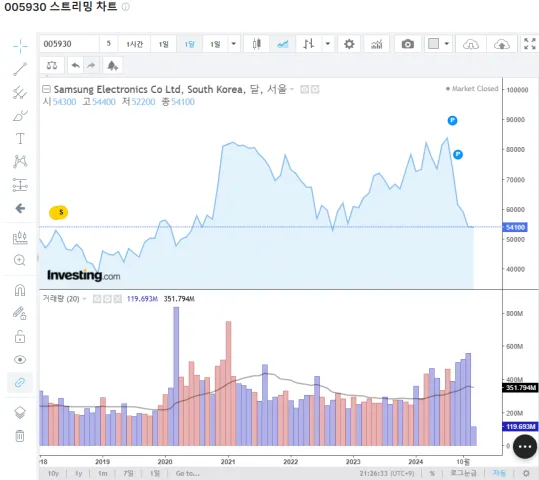Select the brush drawing tool
Screen dimensions: 539x480
tap(20, 116)
